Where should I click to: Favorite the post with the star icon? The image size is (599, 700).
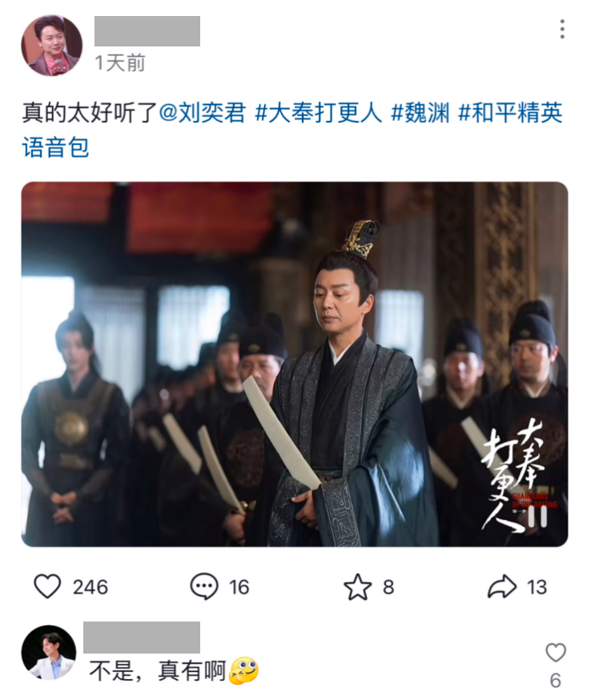[357, 586]
